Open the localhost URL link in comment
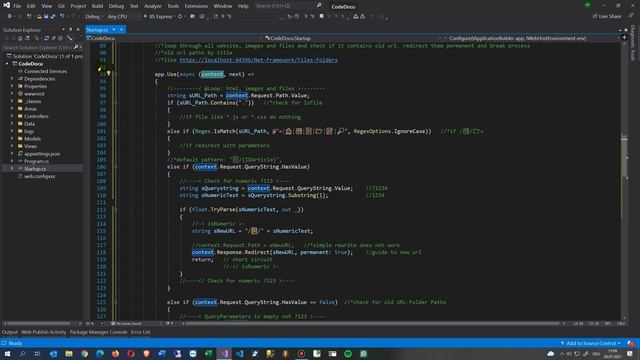The image size is (640, 360). click(258, 60)
